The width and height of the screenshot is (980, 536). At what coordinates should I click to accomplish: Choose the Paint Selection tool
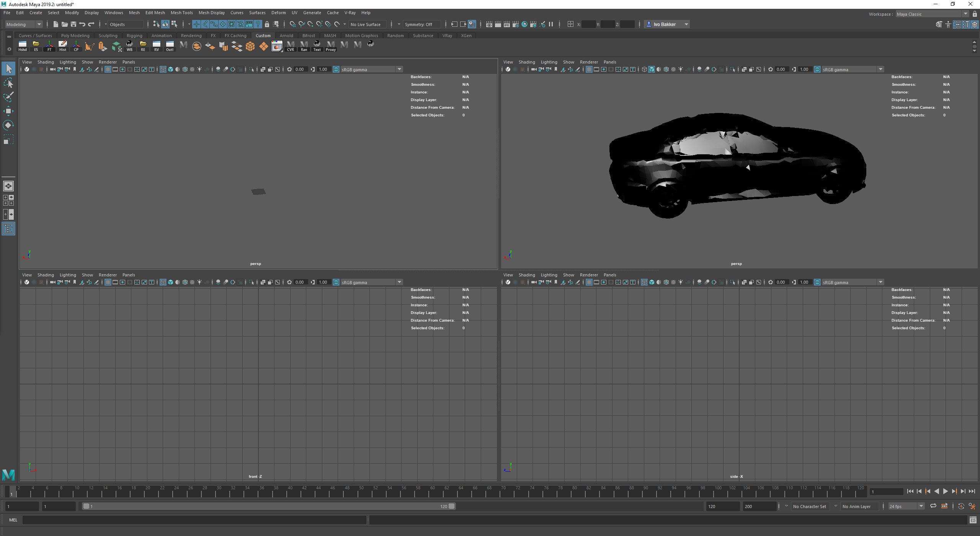click(8, 97)
